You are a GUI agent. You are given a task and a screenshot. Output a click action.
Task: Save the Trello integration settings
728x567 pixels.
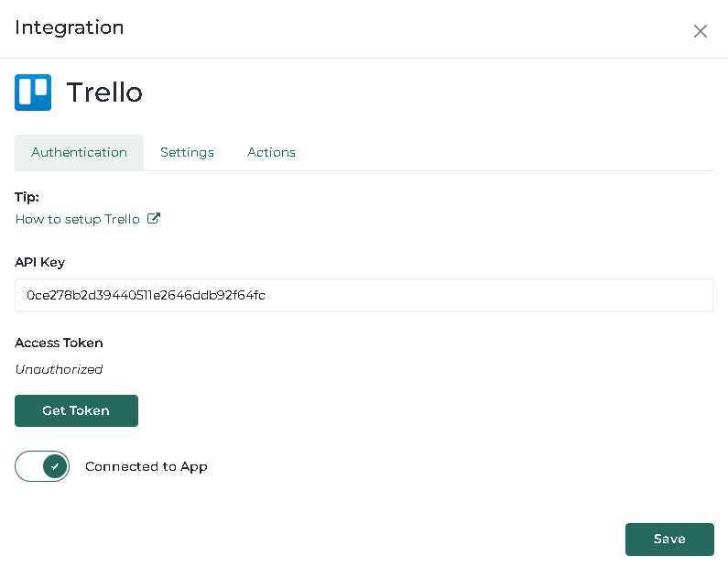(x=669, y=540)
